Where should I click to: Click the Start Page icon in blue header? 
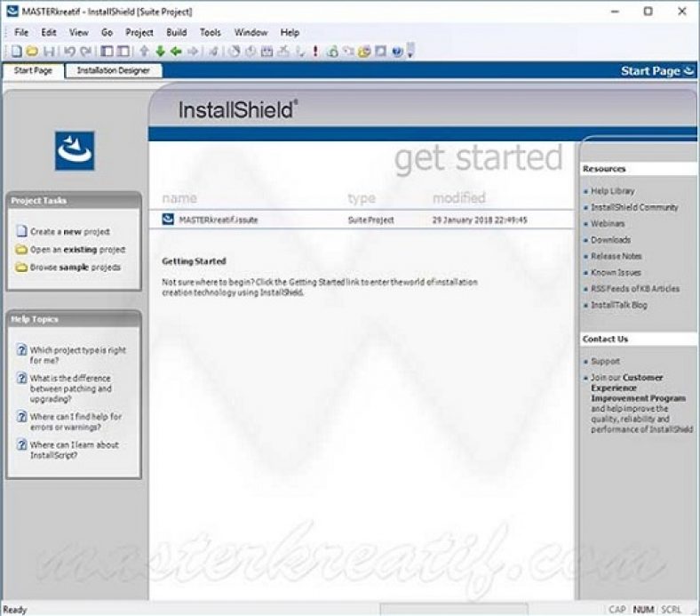689,70
